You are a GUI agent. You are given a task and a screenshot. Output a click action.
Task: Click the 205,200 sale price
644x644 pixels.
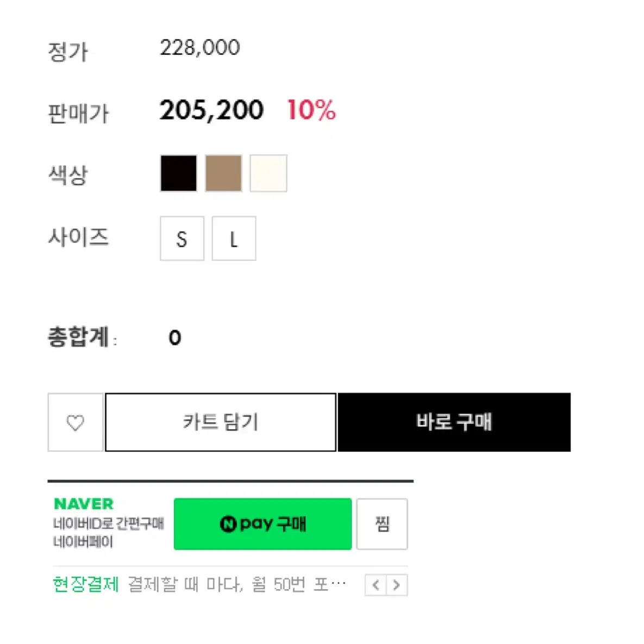click(x=211, y=110)
